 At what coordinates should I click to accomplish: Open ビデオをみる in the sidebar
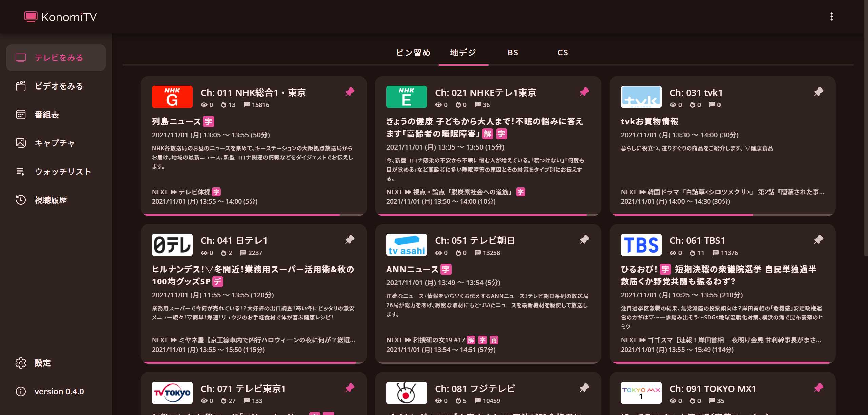coord(56,86)
